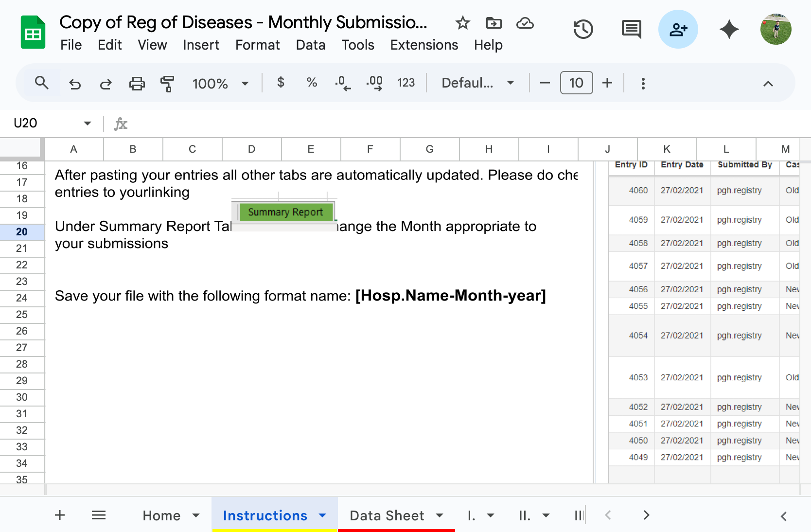Open the Instructions tab dropdown arrow

click(322, 515)
